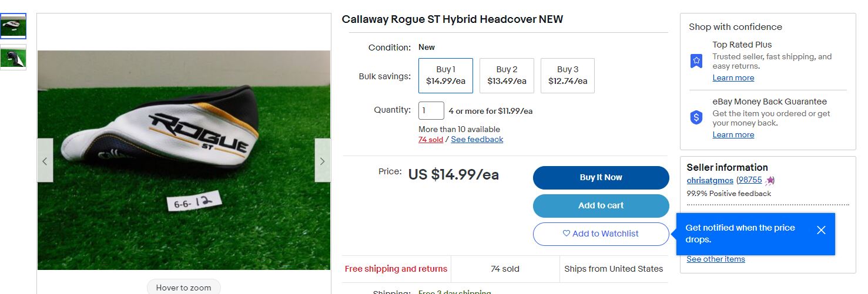This screenshot has height=294, width=868.
Task: Click the Top Rated Plus badge icon
Action: pyautogui.click(x=696, y=61)
